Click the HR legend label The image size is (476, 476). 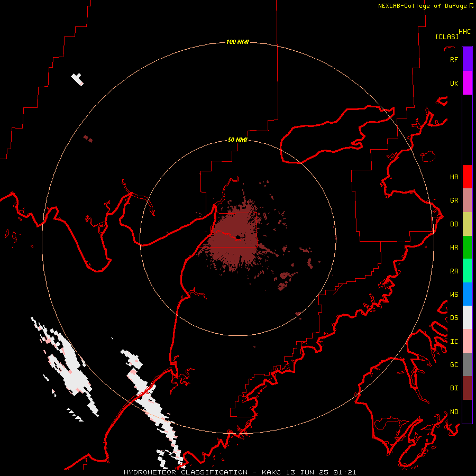(x=454, y=248)
